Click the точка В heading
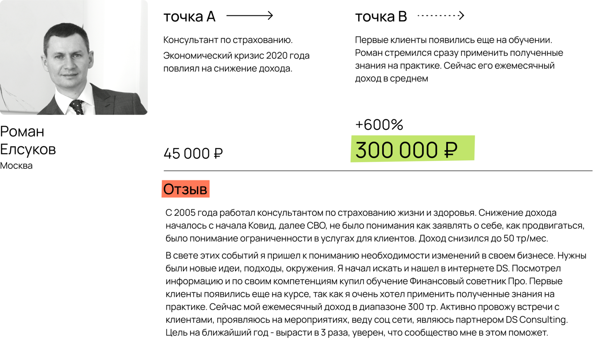The width and height of the screenshot is (604, 364). pyautogui.click(x=381, y=17)
